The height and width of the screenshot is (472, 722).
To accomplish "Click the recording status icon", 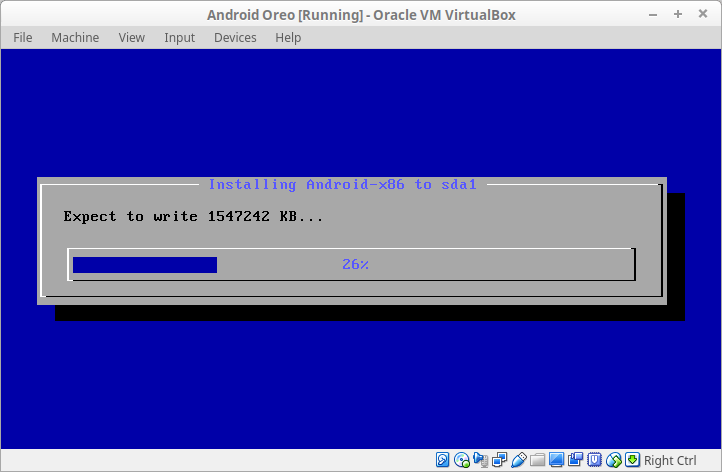I will pyautogui.click(x=576, y=460).
